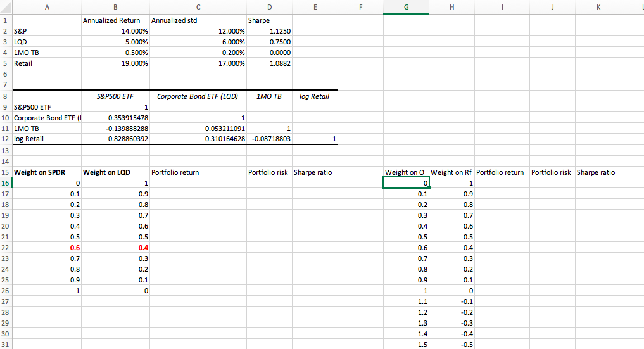Select column B header
This screenshot has width=644, height=349.
click(115, 7)
